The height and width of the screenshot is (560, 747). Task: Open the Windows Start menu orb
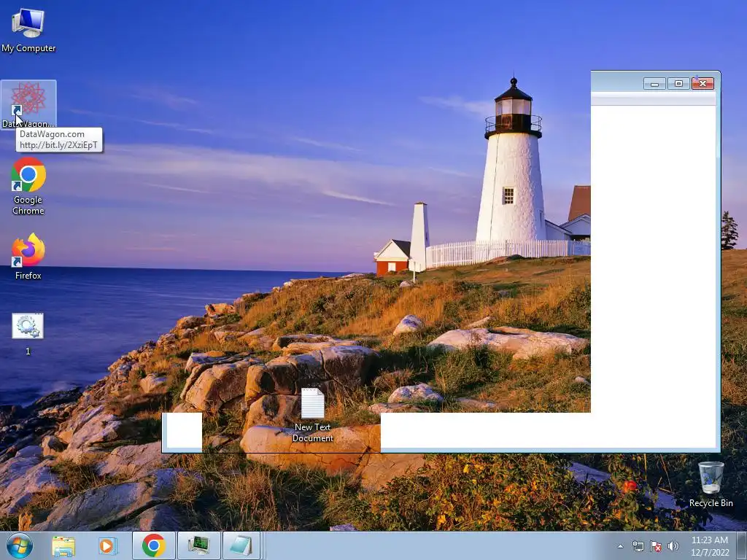(x=20, y=545)
